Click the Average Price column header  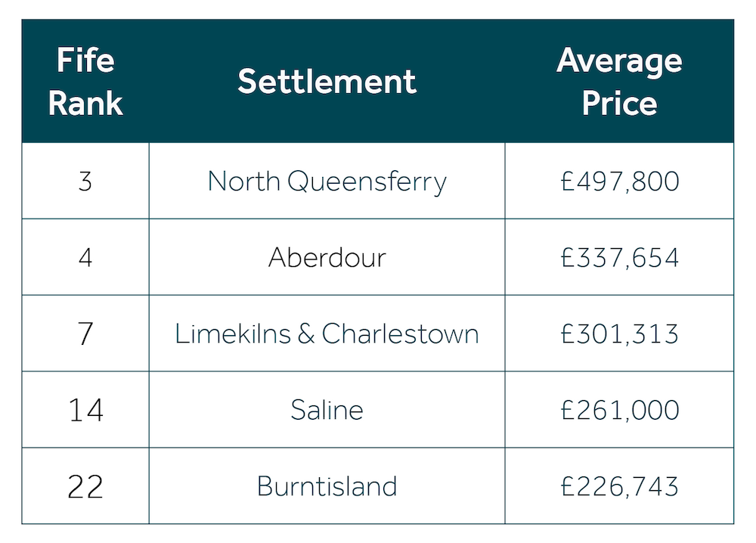click(x=619, y=81)
